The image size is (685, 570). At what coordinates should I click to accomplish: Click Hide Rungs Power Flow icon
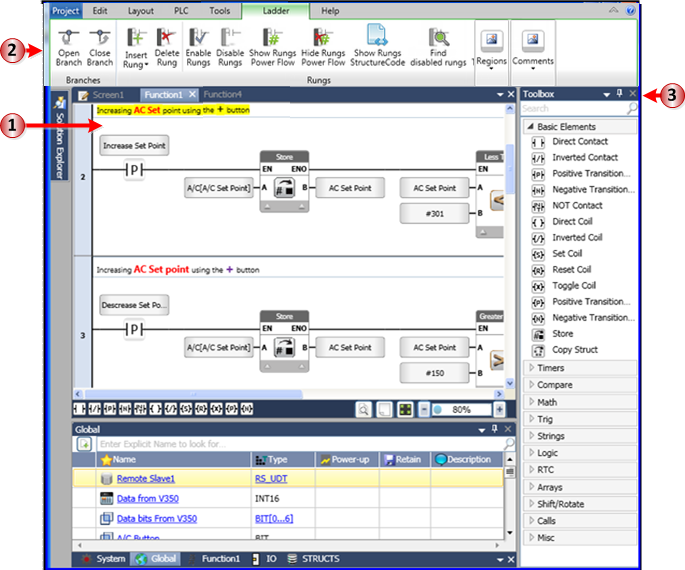[x=323, y=40]
